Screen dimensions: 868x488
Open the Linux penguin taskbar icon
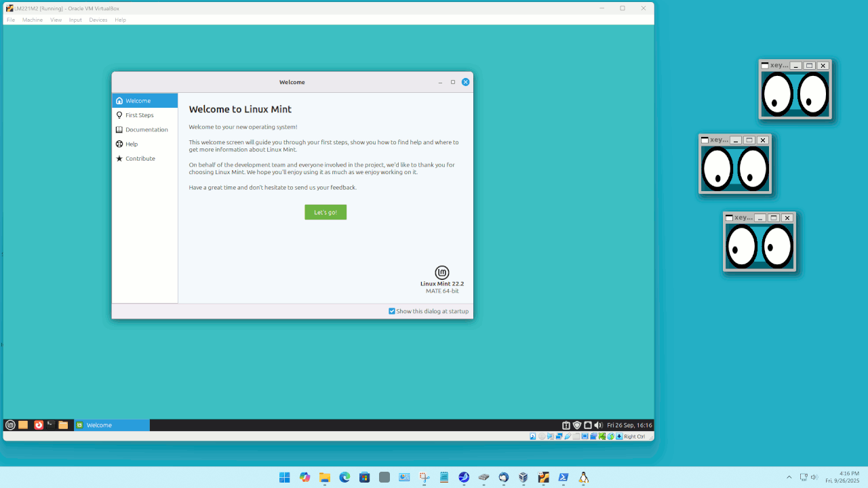click(x=583, y=477)
